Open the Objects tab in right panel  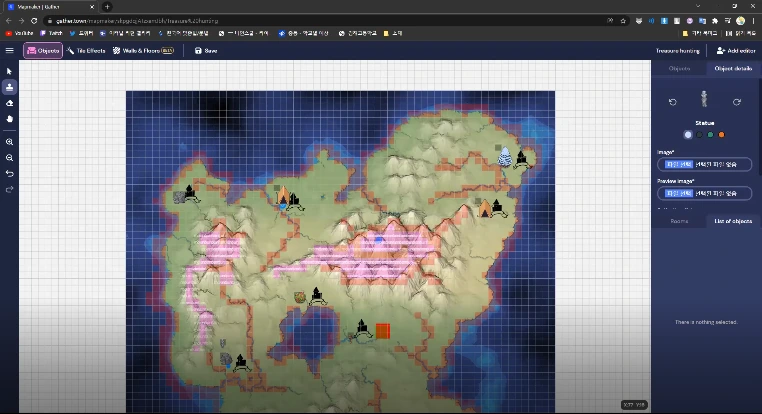coord(679,69)
